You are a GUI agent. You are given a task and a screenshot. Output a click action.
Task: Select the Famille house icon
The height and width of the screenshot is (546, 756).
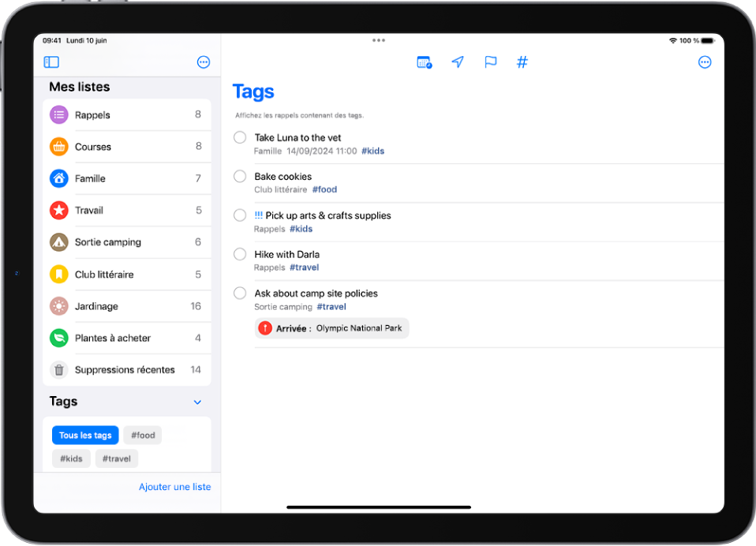point(58,178)
